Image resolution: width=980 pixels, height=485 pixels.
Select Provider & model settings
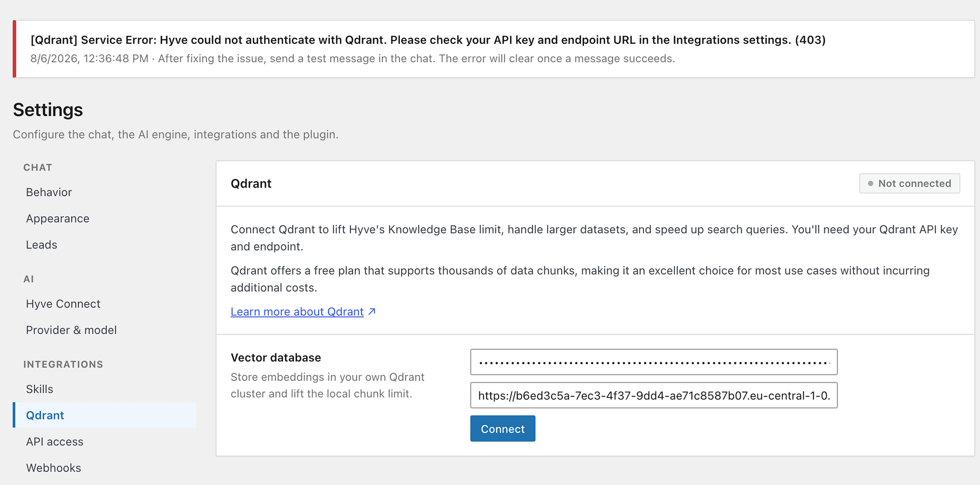(71, 330)
